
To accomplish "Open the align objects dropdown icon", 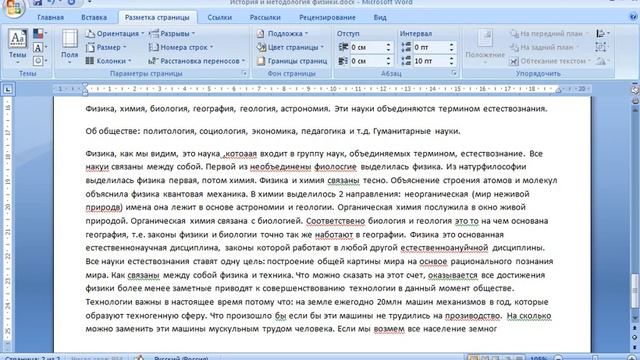I will [603, 34].
